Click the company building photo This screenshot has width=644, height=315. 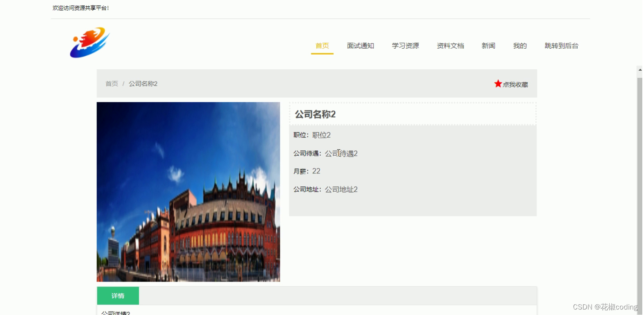[188, 192]
